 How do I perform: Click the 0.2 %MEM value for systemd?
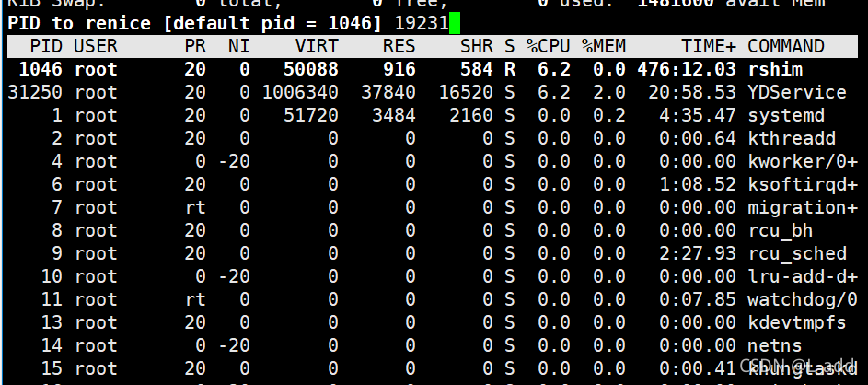click(x=609, y=115)
